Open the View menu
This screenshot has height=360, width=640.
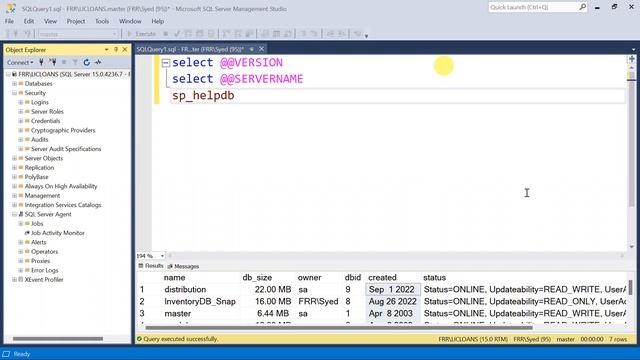50,21
